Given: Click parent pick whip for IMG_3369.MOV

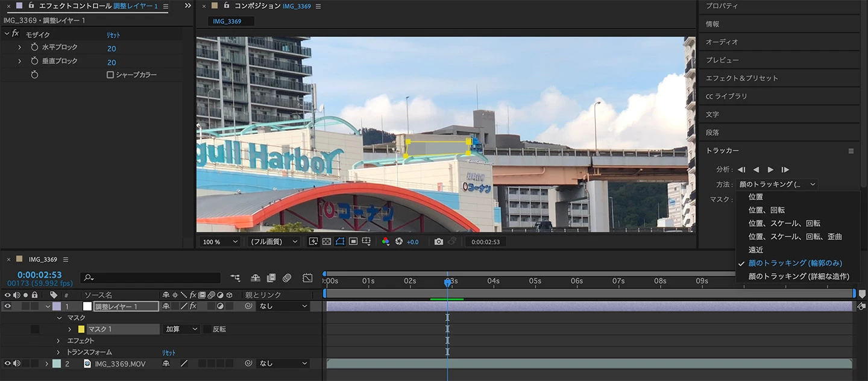Looking at the screenshot, I should coord(248,364).
